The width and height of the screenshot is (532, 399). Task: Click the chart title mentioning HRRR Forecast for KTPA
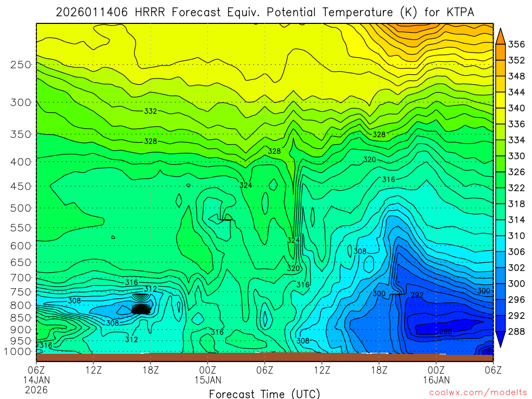[x=264, y=12]
